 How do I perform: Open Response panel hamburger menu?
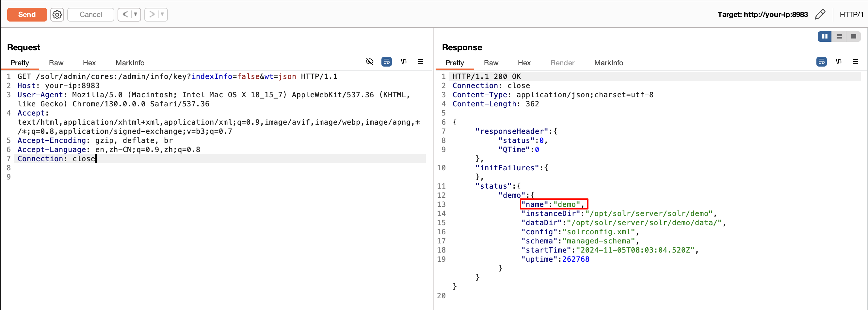pyautogui.click(x=855, y=62)
